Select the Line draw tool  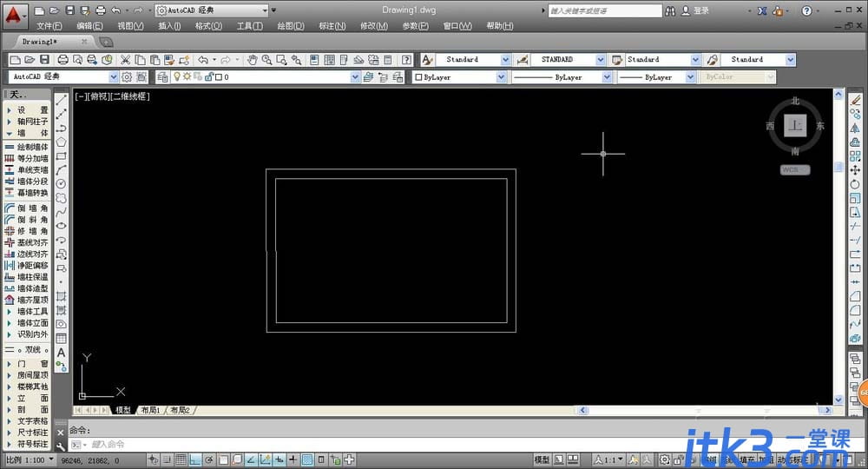pos(62,100)
